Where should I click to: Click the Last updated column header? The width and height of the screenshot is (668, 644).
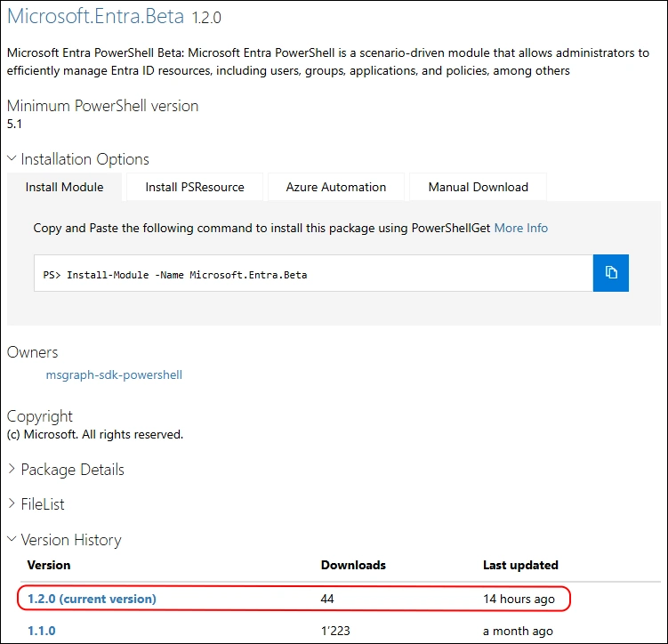coord(520,565)
